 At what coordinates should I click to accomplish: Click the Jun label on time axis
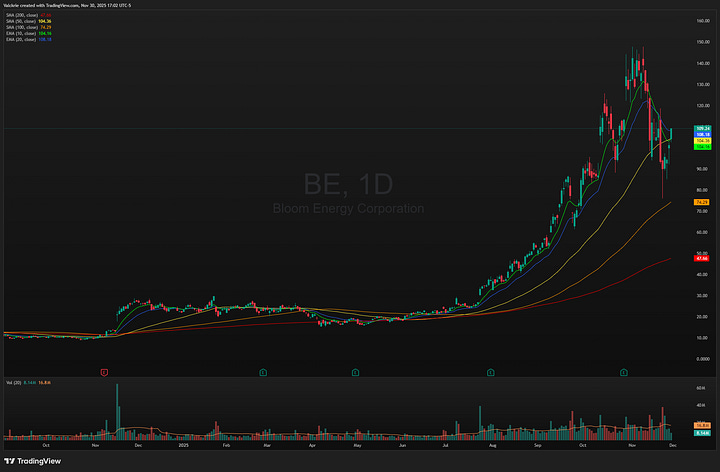[402, 445]
